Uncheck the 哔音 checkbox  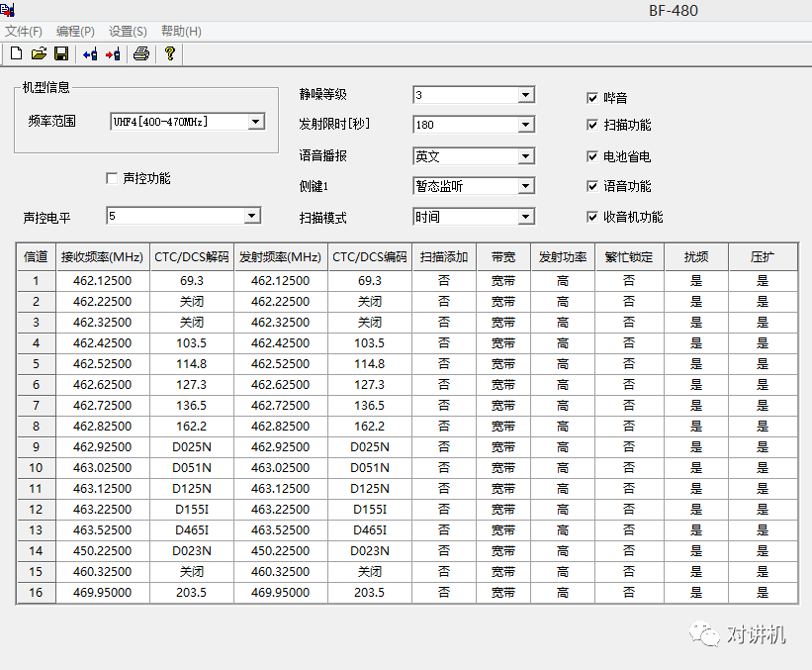592,98
